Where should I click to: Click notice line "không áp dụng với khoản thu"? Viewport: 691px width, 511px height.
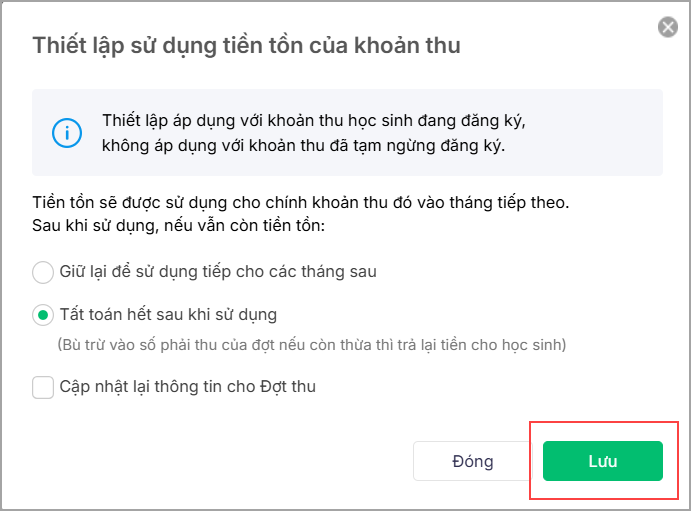[303, 145]
